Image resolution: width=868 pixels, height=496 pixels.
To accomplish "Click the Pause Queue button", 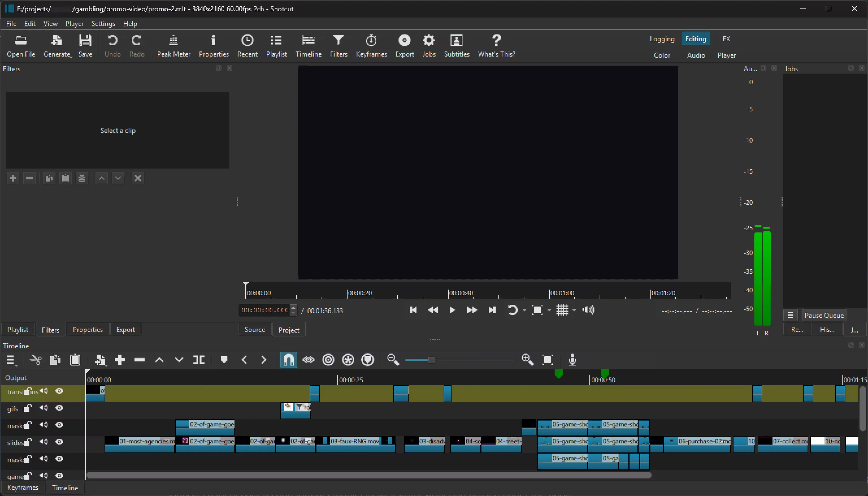I will click(824, 315).
